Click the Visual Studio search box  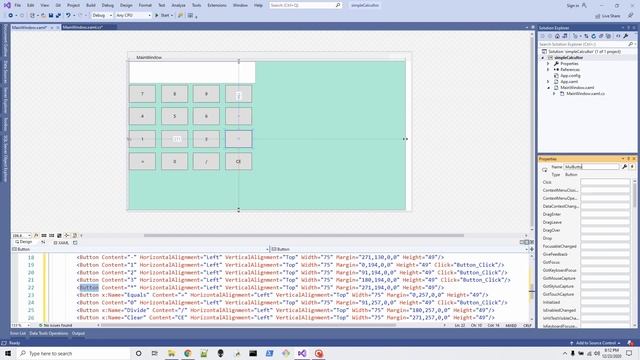coord(305,5)
